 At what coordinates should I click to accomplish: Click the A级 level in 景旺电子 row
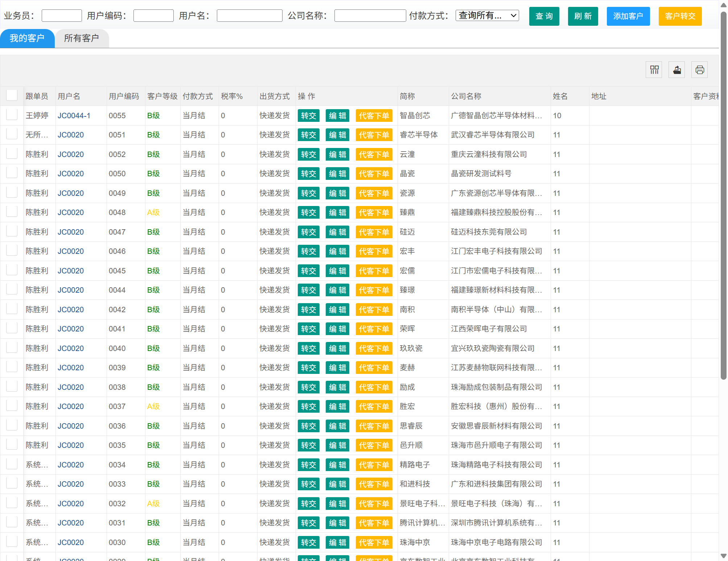click(153, 503)
